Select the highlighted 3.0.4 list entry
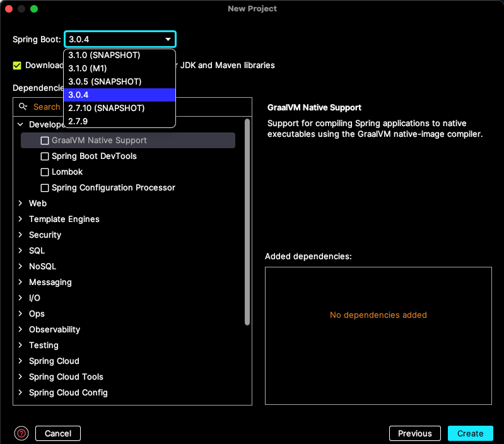The height and width of the screenshot is (444, 504). click(x=120, y=95)
